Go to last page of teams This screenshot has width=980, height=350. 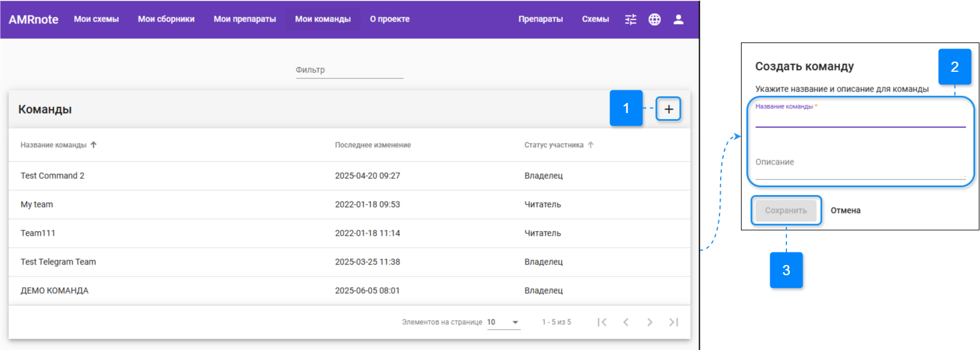click(x=673, y=322)
